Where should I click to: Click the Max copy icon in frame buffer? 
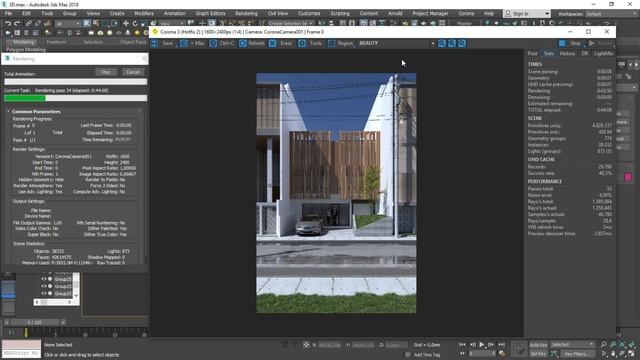(184, 43)
